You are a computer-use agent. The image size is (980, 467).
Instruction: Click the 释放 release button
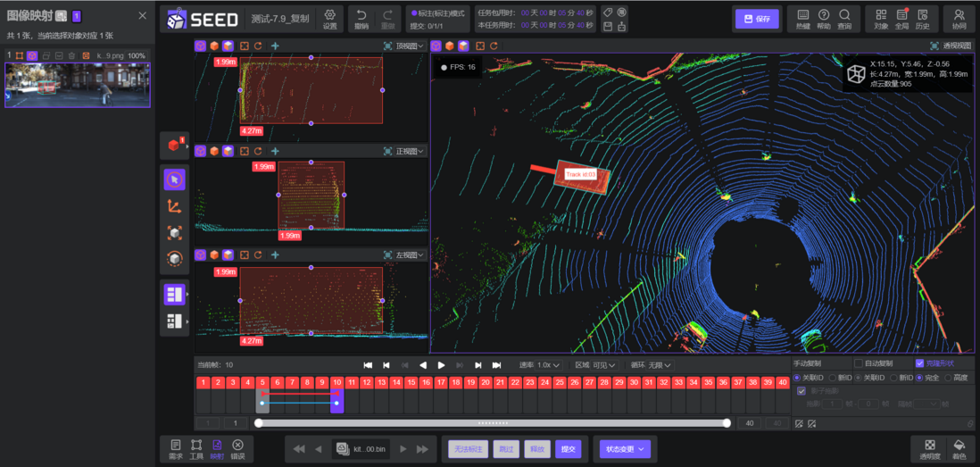pyautogui.click(x=537, y=449)
